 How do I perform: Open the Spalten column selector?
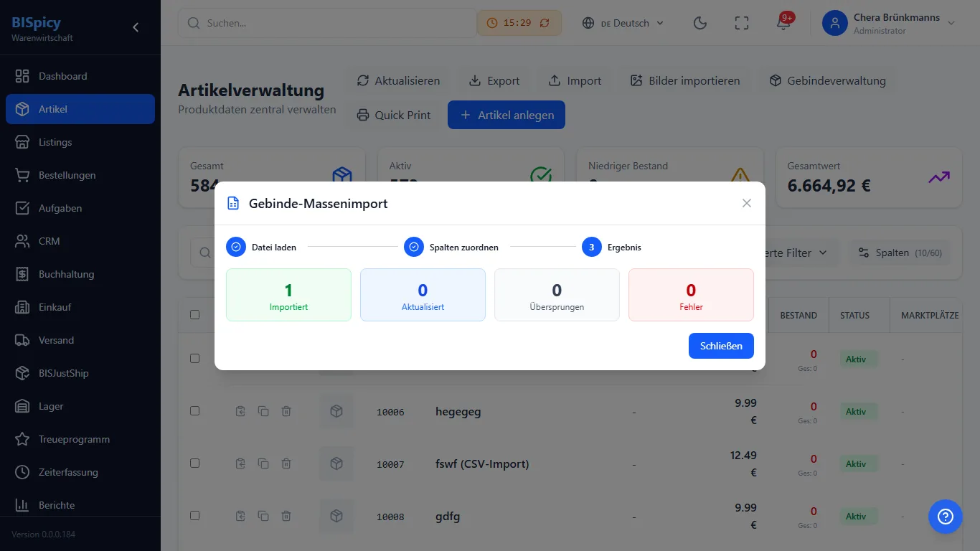click(900, 253)
